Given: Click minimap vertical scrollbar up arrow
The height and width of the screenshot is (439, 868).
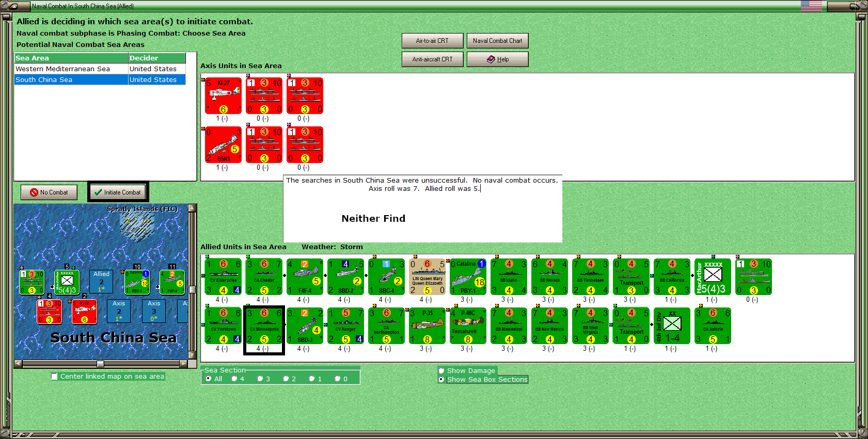Looking at the screenshot, I should [x=192, y=208].
